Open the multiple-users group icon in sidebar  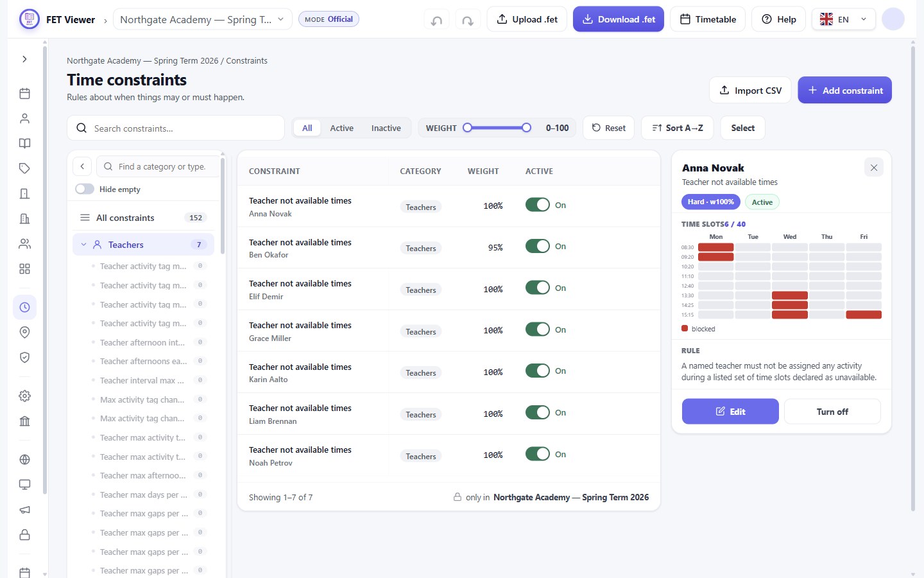pos(24,244)
